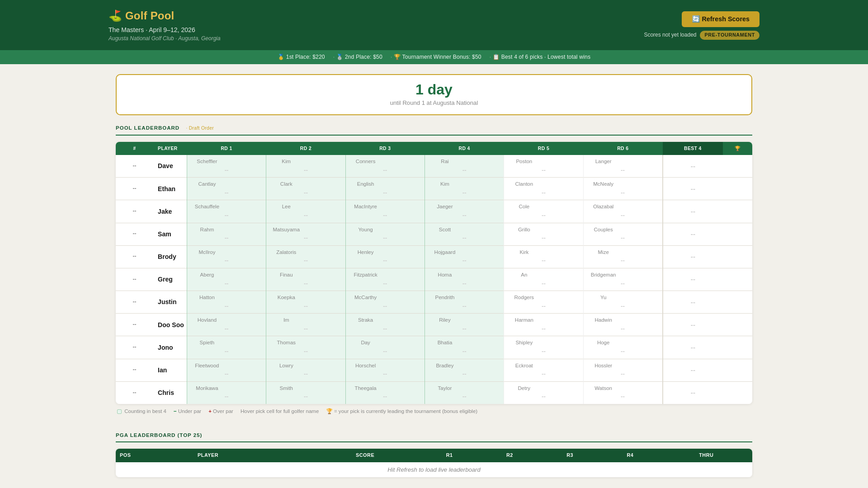The height and width of the screenshot is (488, 868).
Task: Click the THRU header in PGA leaderboard
Action: (x=706, y=455)
